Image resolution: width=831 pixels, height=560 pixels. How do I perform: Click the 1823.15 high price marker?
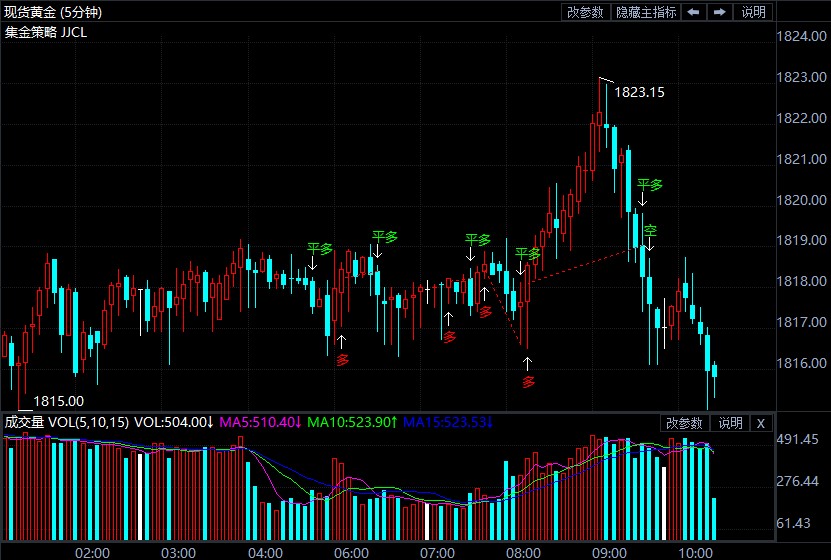[x=639, y=92]
